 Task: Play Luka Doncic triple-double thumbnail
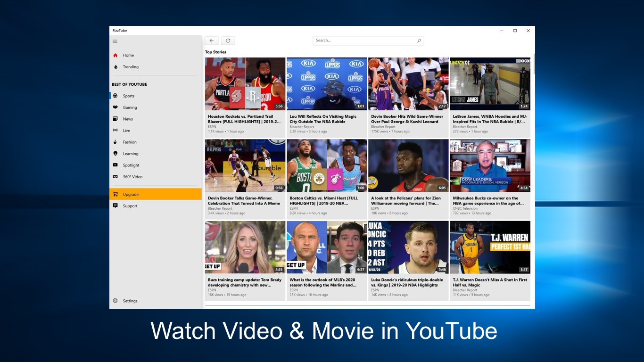(408, 247)
